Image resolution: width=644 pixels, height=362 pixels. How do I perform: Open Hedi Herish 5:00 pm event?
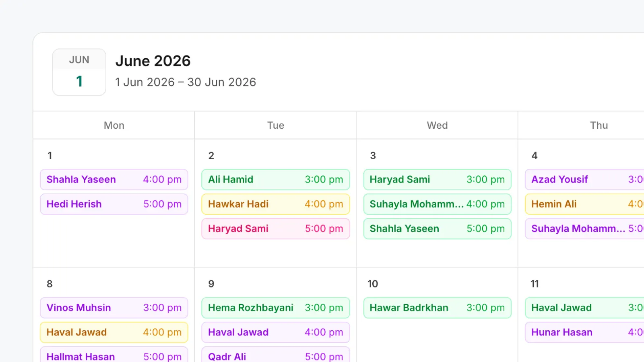[114, 204]
